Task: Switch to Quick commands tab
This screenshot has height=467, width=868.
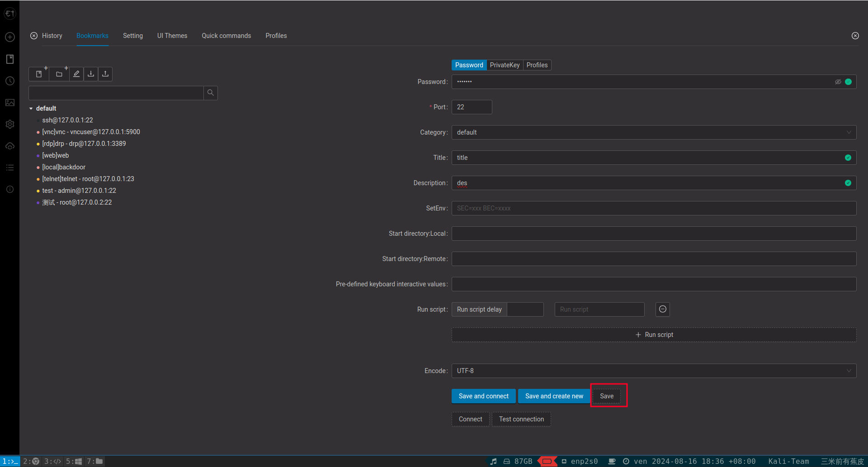Action: coord(226,36)
